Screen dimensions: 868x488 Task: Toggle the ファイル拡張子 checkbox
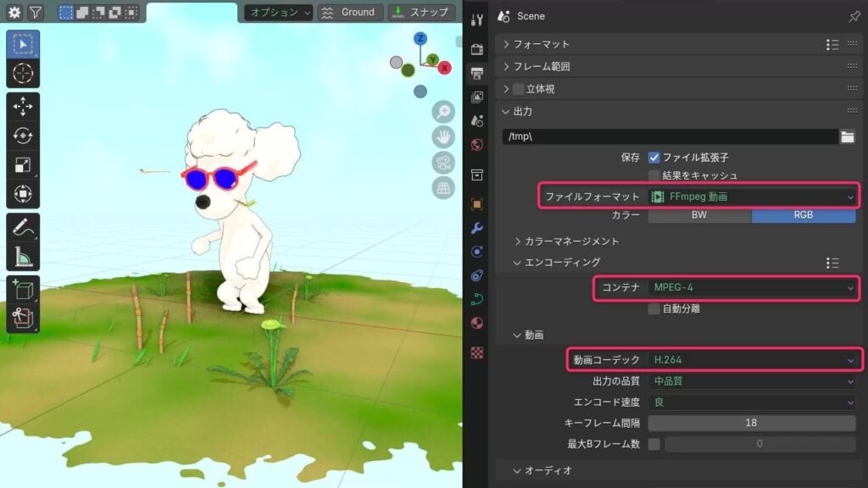pos(654,158)
